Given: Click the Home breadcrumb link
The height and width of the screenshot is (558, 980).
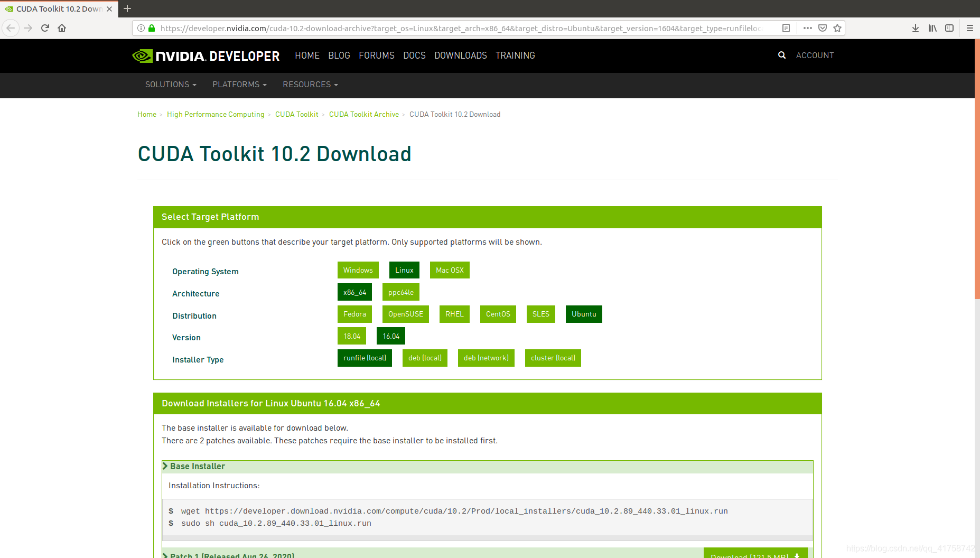Looking at the screenshot, I should [x=147, y=114].
